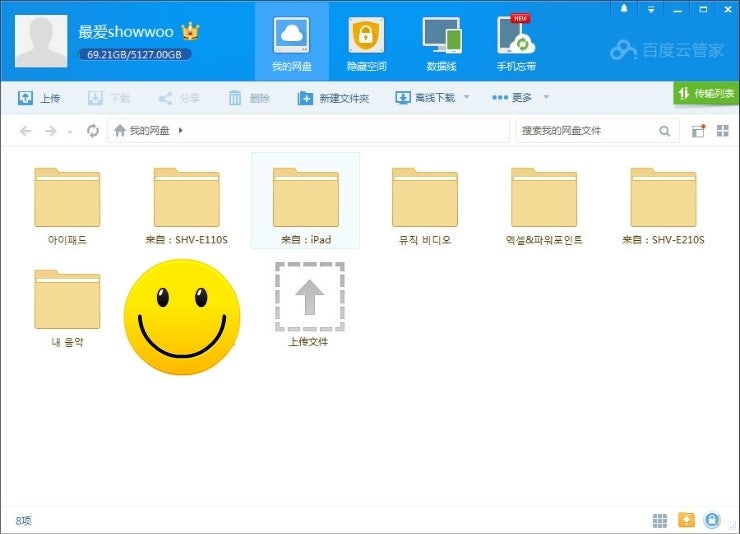Refresh the file list

(93, 131)
